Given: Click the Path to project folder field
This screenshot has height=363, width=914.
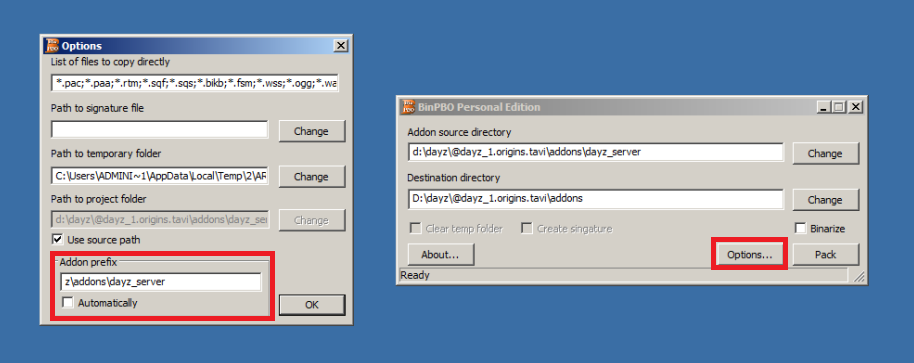Looking at the screenshot, I should [160, 220].
